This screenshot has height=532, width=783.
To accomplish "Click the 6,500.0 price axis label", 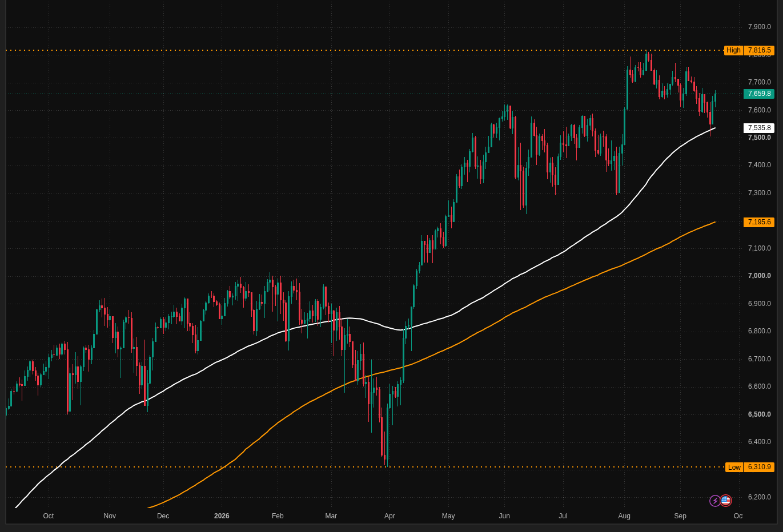I will pyautogui.click(x=759, y=414).
